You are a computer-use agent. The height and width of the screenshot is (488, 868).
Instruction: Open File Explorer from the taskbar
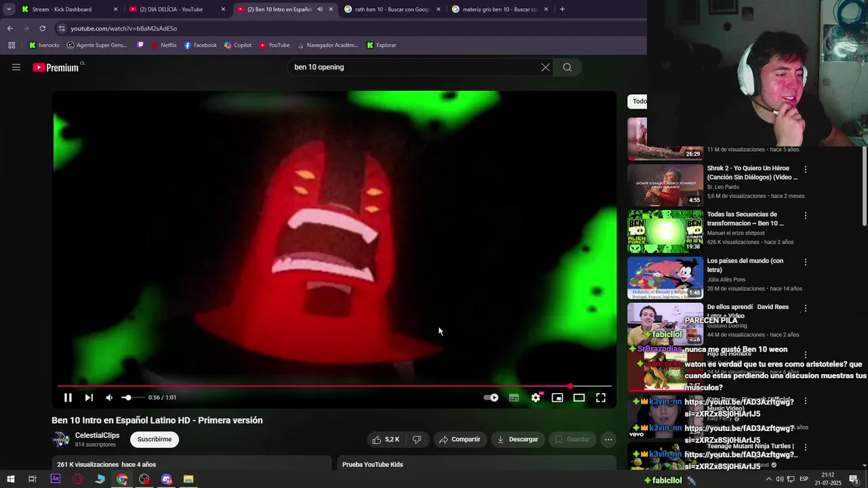(189, 479)
